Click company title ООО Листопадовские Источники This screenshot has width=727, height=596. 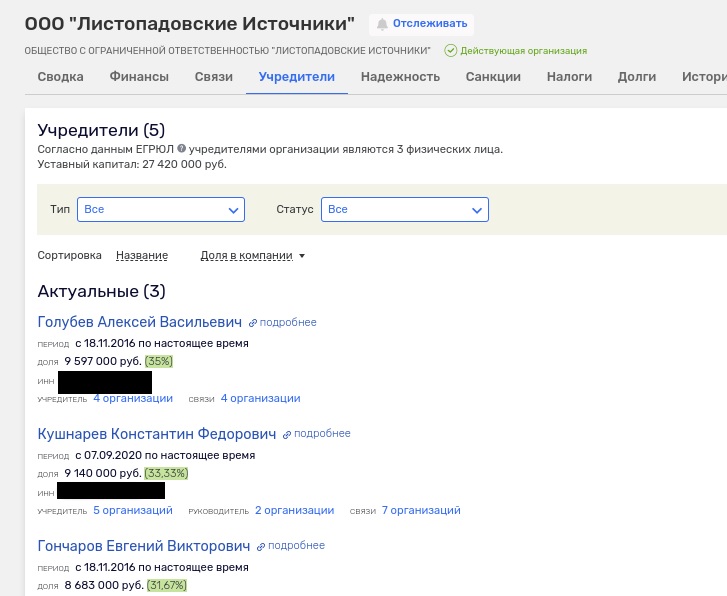[190, 24]
